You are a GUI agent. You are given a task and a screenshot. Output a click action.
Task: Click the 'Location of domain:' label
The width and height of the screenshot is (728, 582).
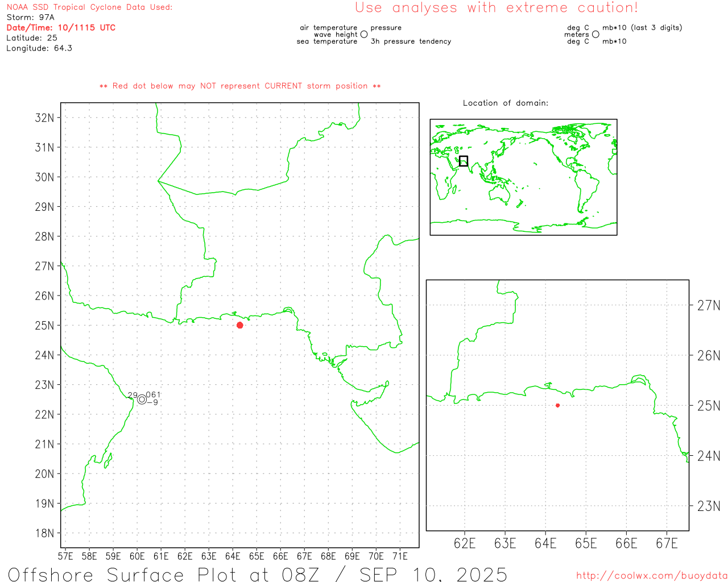pyautogui.click(x=506, y=103)
